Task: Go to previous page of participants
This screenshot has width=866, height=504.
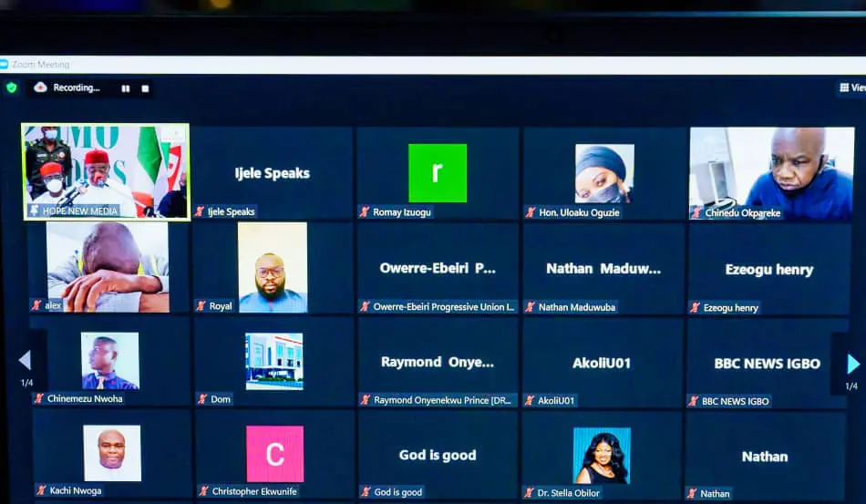Action: tap(25, 360)
